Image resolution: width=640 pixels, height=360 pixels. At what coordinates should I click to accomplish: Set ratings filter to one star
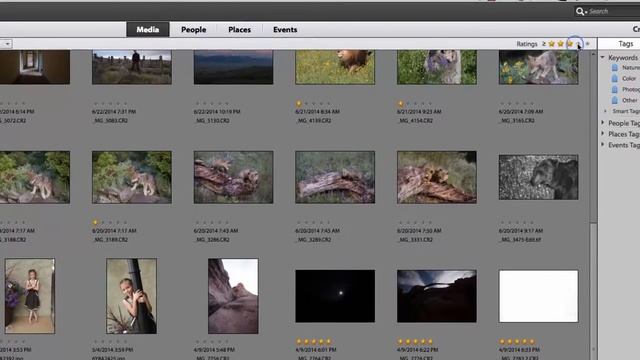point(551,44)
